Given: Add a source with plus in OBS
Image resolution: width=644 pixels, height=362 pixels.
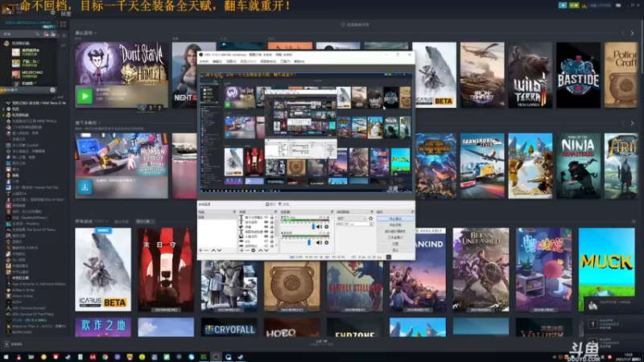Looking at the screenshot, I should coord(242,250).
